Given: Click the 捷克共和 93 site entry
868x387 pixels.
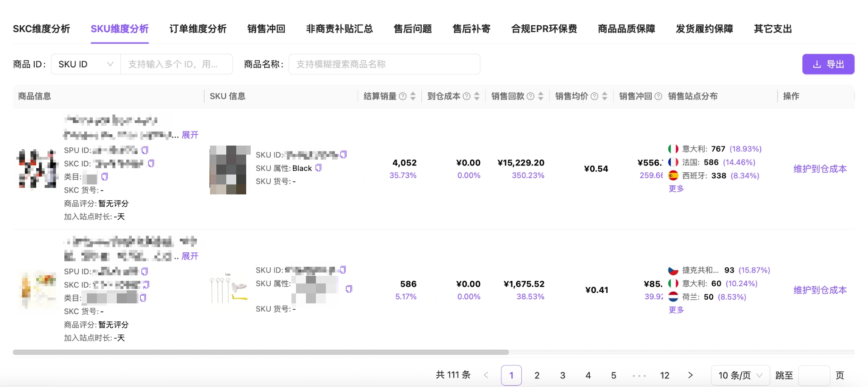Looking at the screenshot, I should (x=719, y=270).
